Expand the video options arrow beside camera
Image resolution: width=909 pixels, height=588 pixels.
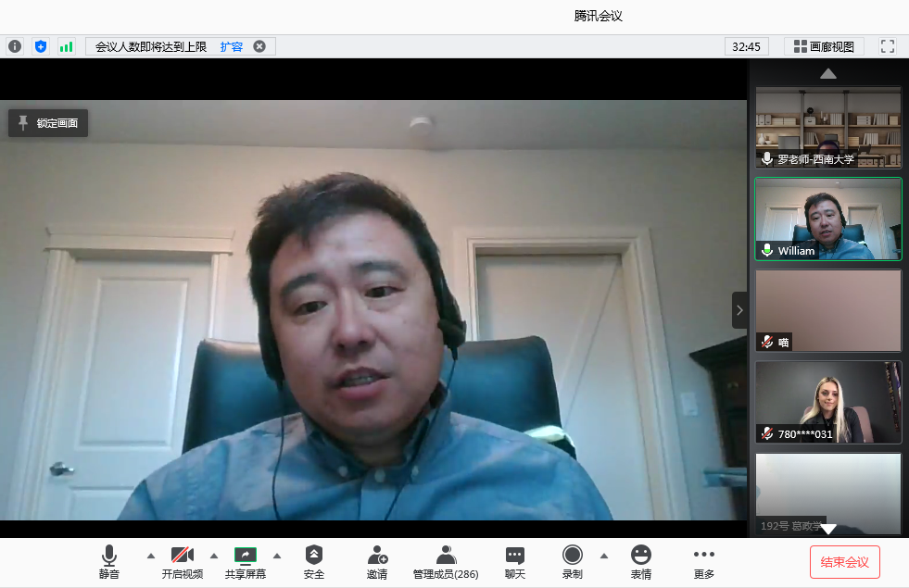[214, 556]
